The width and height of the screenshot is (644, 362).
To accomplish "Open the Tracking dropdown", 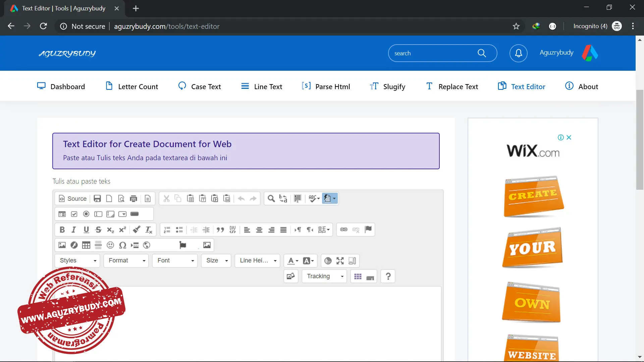I will 324,276.
